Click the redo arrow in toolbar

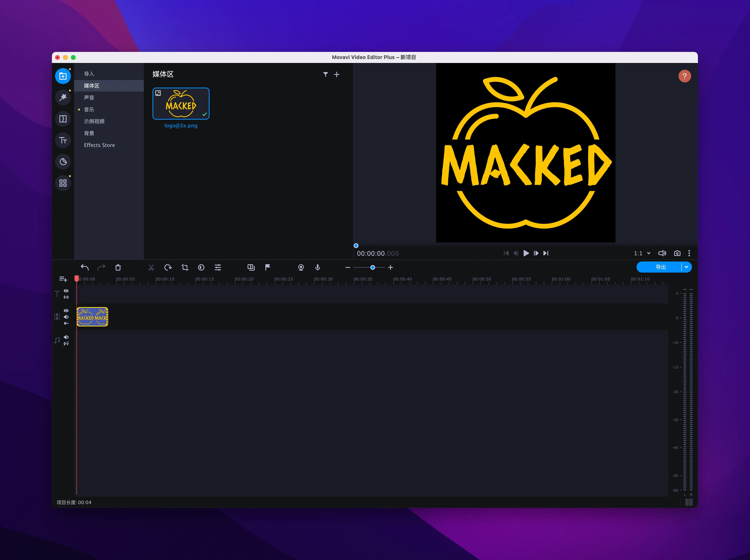(x=101, y=267)
